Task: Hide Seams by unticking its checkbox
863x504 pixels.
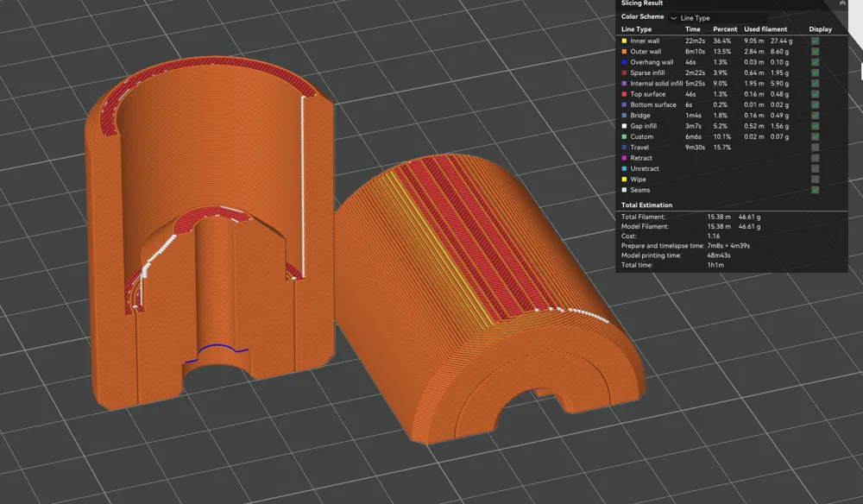Action: 816,190
